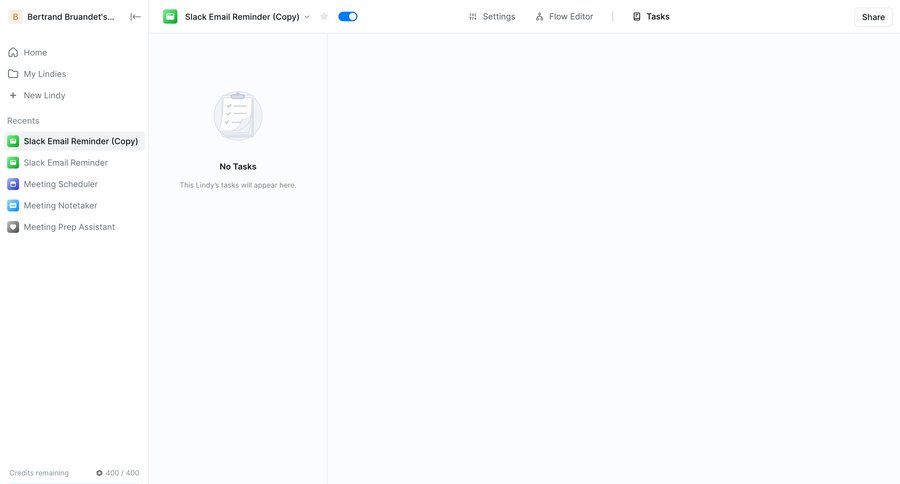Click the My Lindies folder icon
The width and height of the screenshot is (900, 484).
pos(13,73)
